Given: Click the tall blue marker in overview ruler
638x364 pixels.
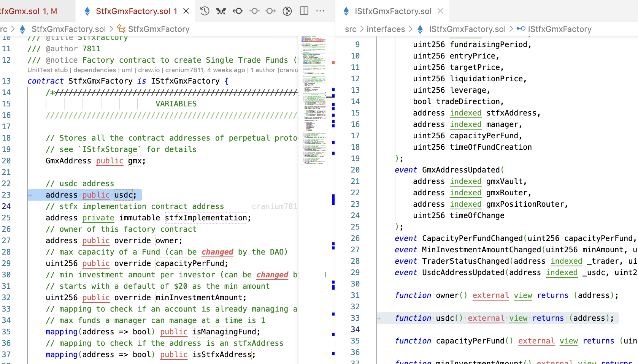Looking at the screenshot, I should pos(333,199).
